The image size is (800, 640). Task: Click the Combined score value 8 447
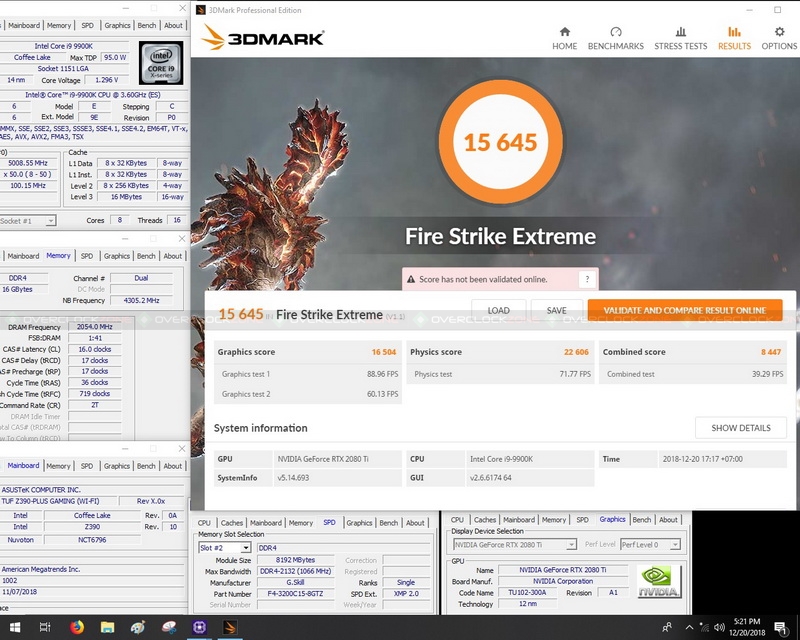pos(771,352)
